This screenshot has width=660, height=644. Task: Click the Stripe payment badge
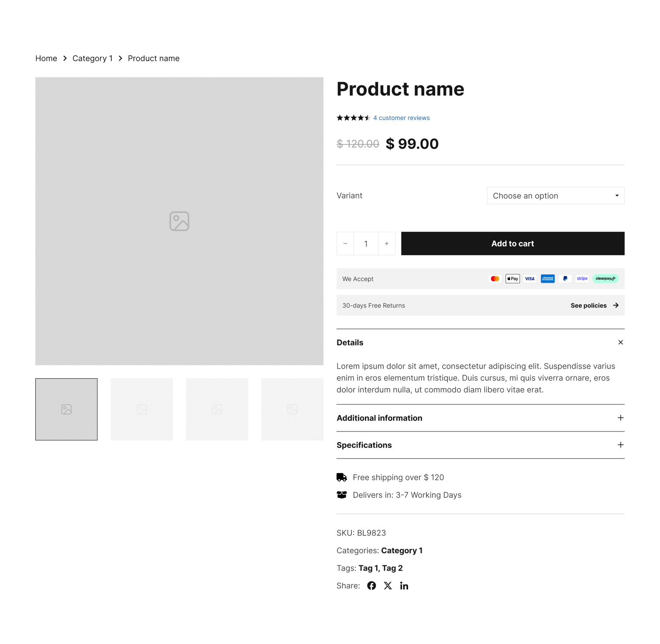click(x=582, y=279)
